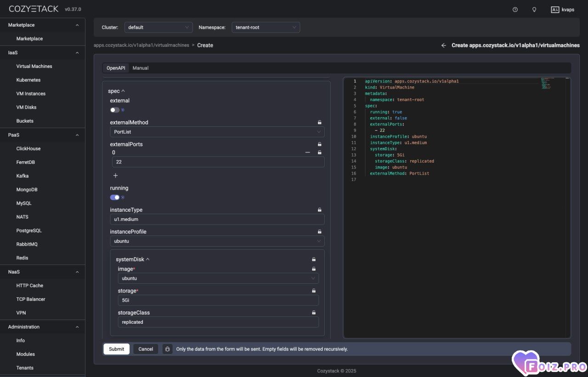Click the storage input field with 5Gi

click(218, 300)
